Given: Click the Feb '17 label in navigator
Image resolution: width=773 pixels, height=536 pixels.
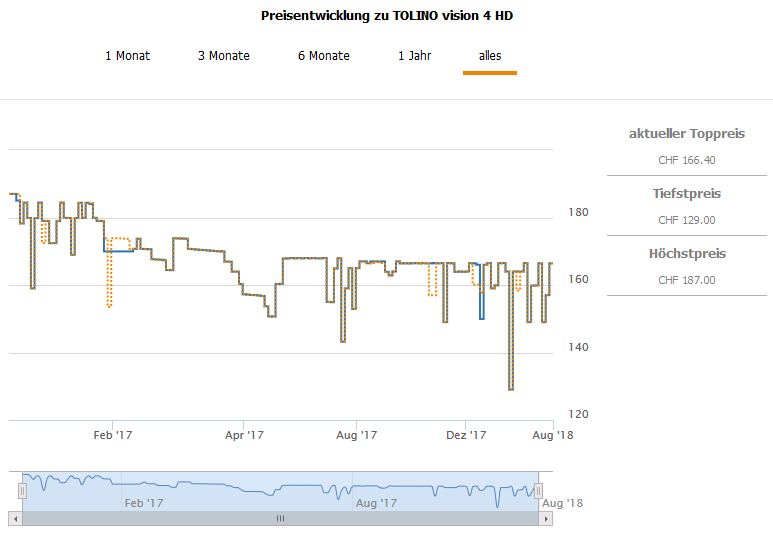Looking at the screenshot, I should pyautogui.click(x=144, y=503).
